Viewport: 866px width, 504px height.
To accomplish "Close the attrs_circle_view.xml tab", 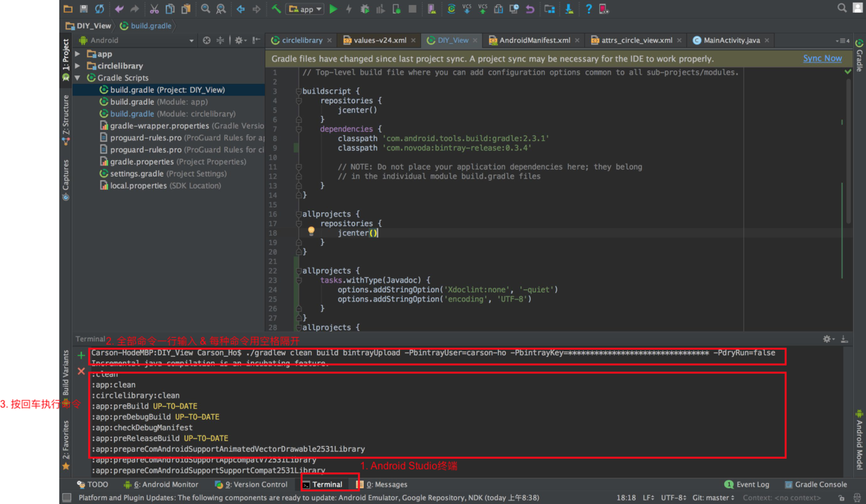I will [680, 40].
